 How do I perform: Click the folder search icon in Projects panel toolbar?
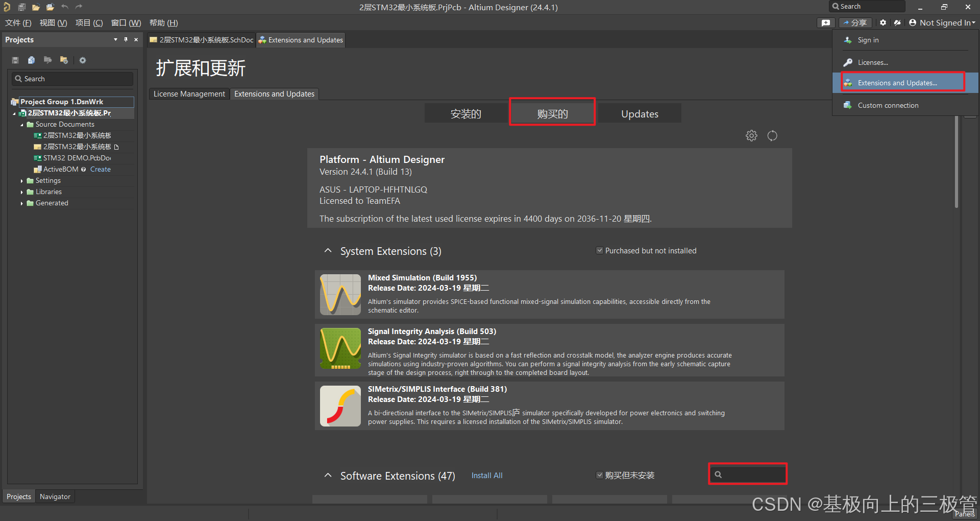tap(47, 60)
